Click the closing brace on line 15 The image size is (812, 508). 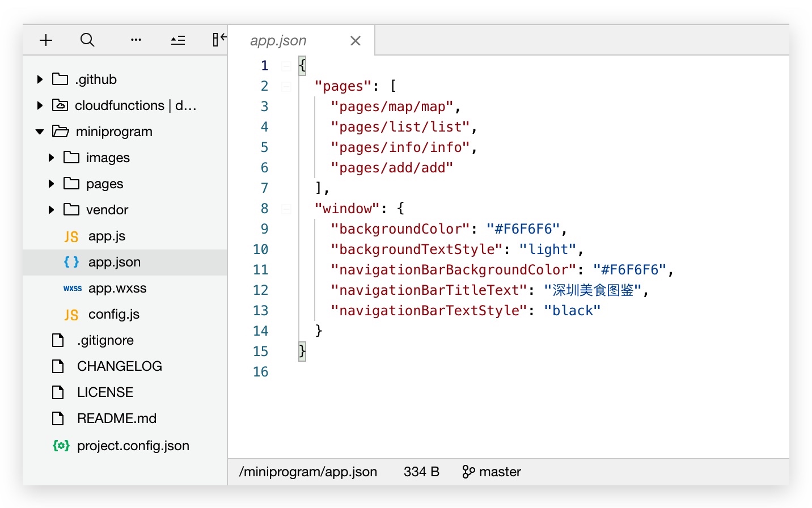[x=302, y=352]
